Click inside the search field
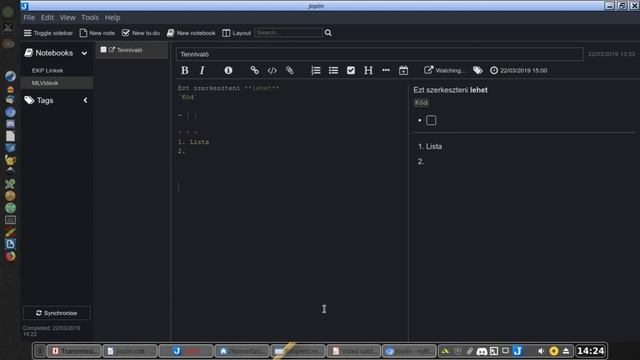Image resolution: width=640 pixels, height=360 pixels. point(289,33)
